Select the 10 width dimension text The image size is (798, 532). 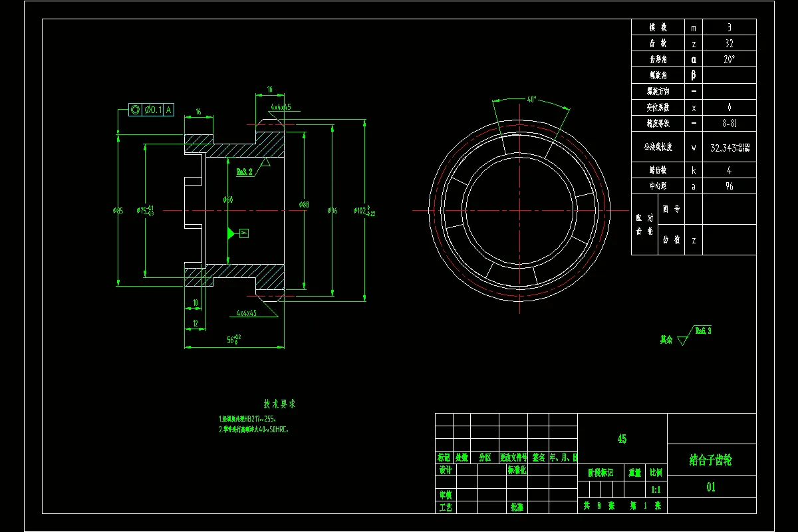point(195,303)
